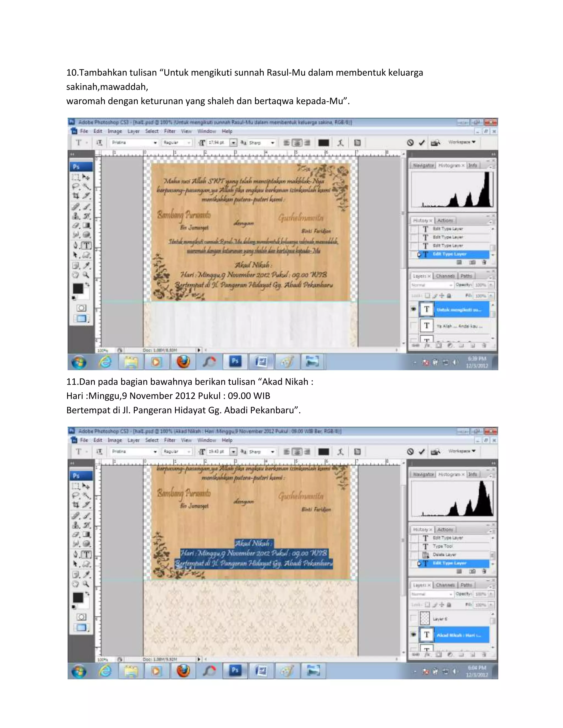Open the Filter menu in upper window
Viewport: 563px width, 728px height.
click(169, 131)
